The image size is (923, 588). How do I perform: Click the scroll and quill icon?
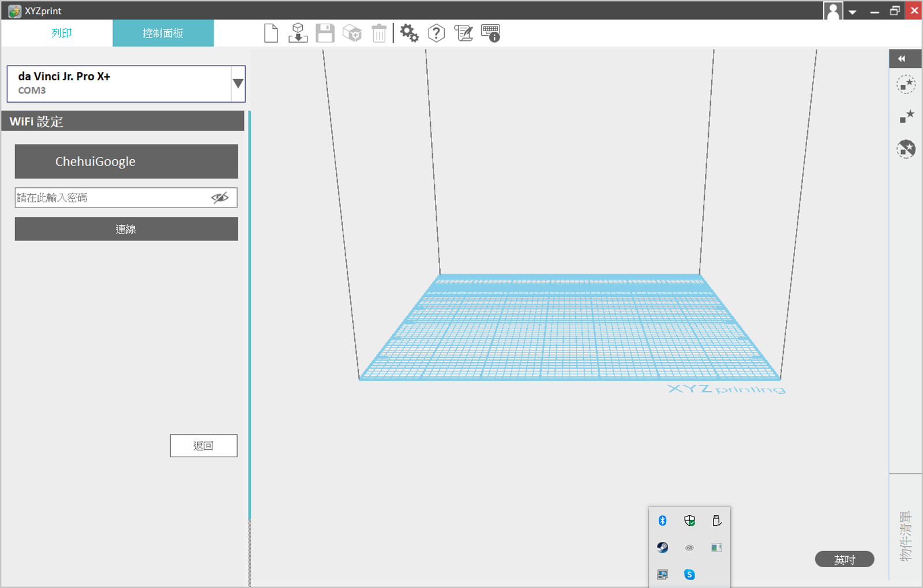(x=463, y=33)
